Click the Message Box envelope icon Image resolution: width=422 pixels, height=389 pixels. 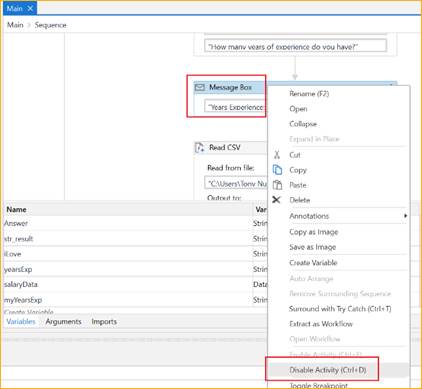pyautogui.click(x=199, y=87)
